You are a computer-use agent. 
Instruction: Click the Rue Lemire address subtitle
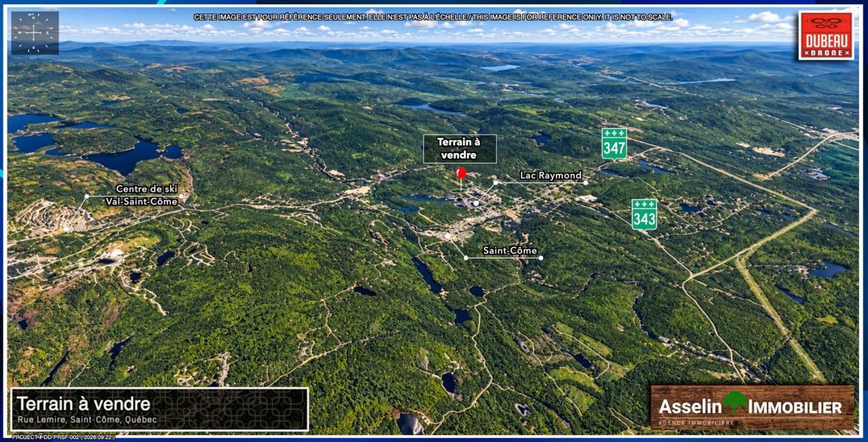pos(87,420)
